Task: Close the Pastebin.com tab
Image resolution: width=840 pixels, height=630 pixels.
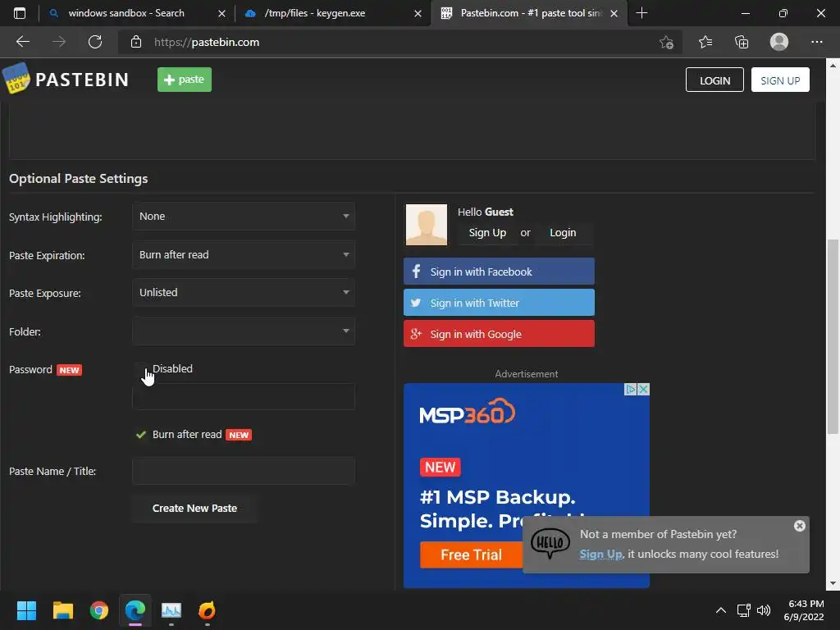Action: (614, 13)
